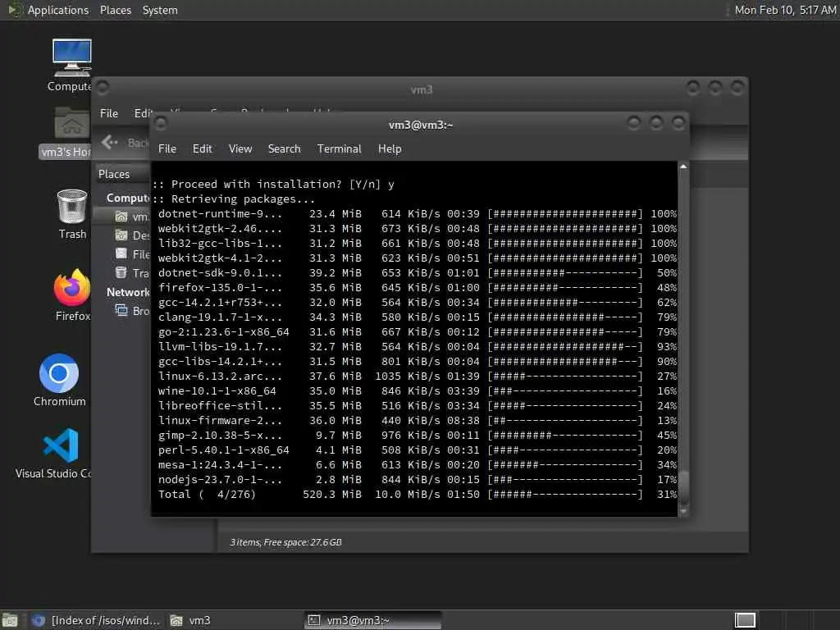840x630 pixels.
Task: Switch to the vm3@vm3:~ terminal taskbar button
Action: (x=373, y=620)
